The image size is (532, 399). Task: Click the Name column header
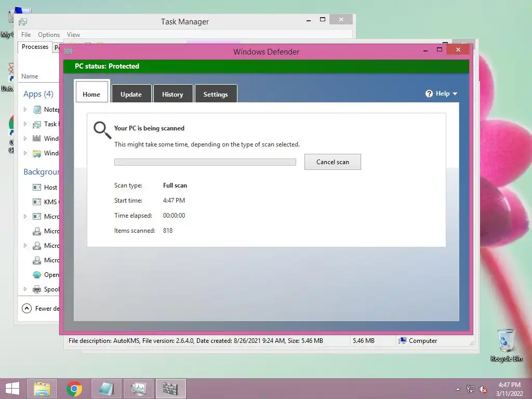click(30, 76)
